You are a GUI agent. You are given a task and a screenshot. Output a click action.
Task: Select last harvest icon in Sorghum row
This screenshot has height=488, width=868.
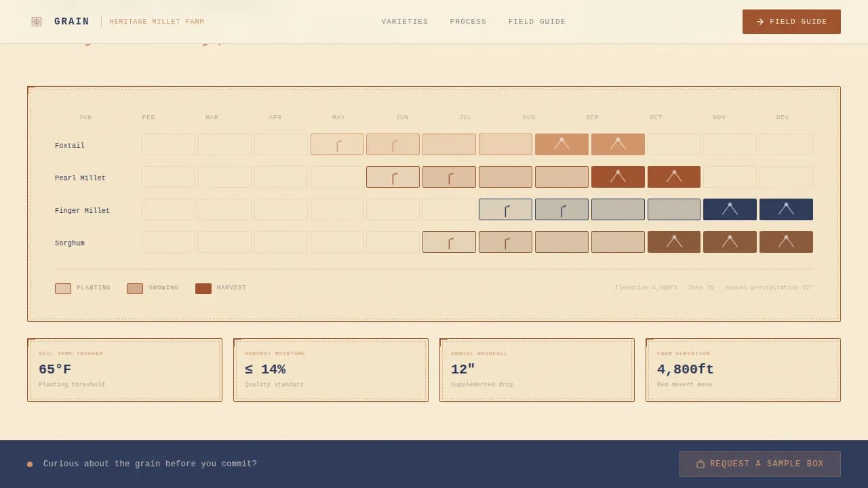(786, 241)
